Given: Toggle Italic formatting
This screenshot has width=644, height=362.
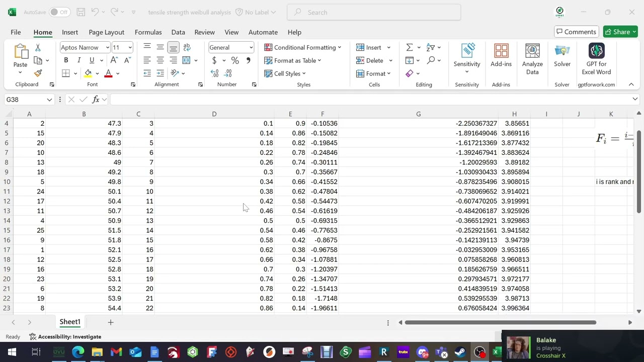Looking at the screenshot, I should (79, 60).
